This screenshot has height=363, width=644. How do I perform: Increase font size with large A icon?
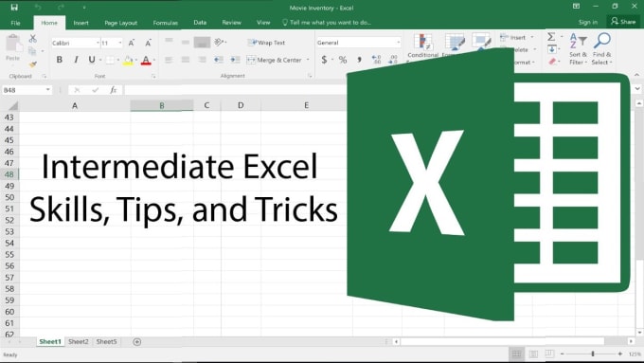pyautogui.click(x=132, y=43)
